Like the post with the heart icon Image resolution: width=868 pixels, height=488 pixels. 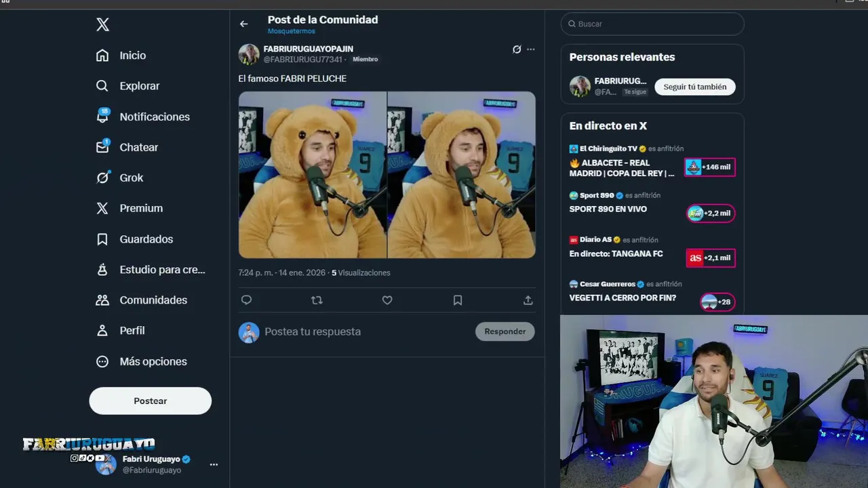pyautogui.click(x=387, y=300)
